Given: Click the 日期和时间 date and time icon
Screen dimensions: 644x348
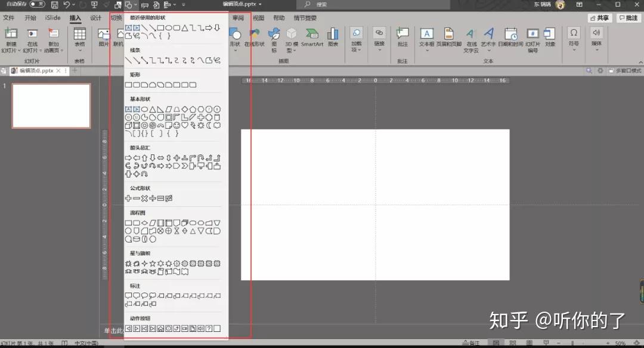Looking at the screenshot, I should [510, 38].
